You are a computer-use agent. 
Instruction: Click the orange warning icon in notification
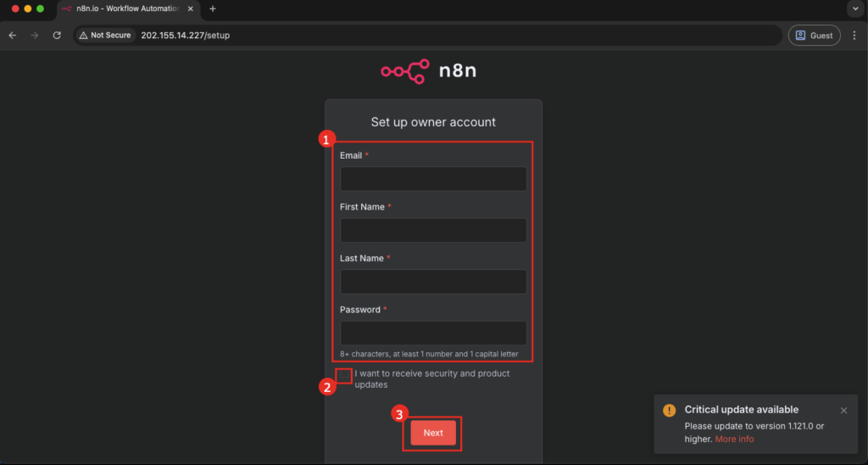pos(670,410)
